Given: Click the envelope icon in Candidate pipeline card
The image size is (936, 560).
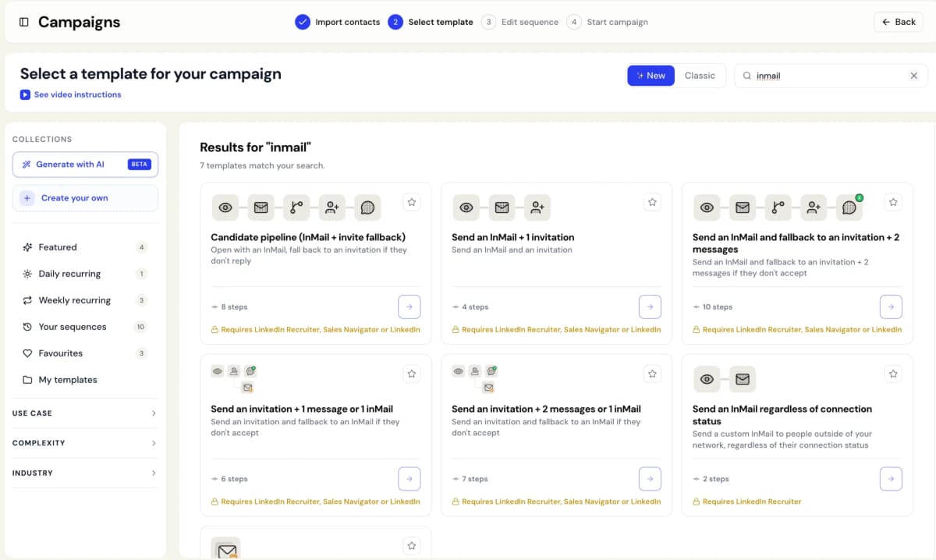Looking at the screenshot, I should [x=261, y=207].
